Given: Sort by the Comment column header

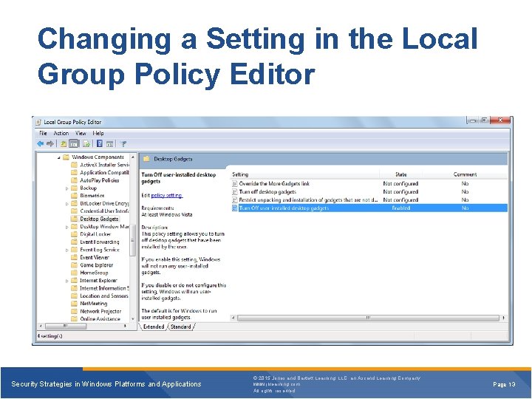Looking at the screenshot, I should coord(465,174).
